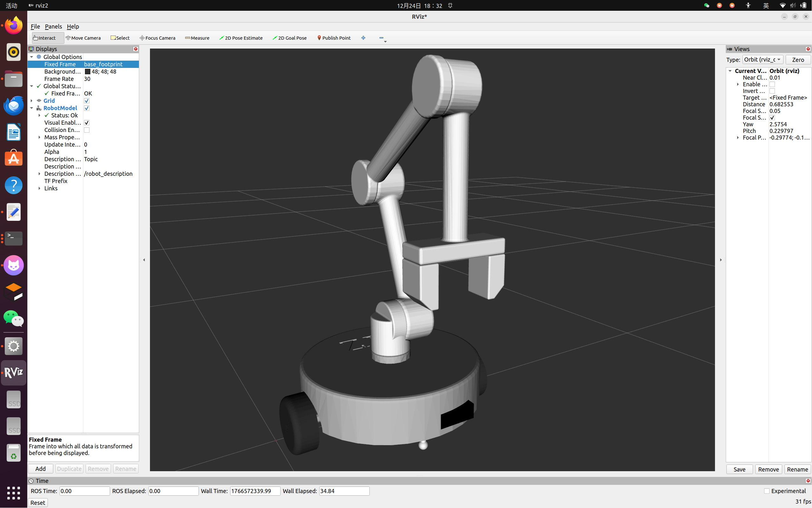Enable the Collision Enabled checkbox
812x508 pixels.
tap(87, 130)
